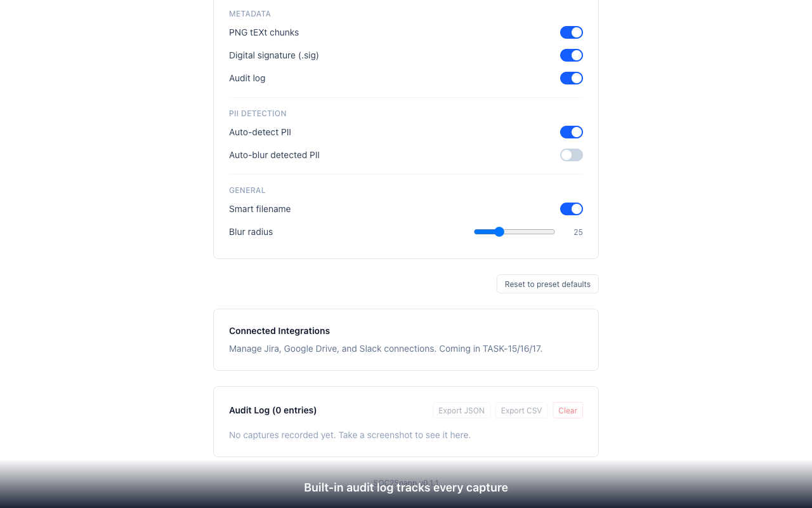Click the Connected Integrations heading

click(279, 330)
